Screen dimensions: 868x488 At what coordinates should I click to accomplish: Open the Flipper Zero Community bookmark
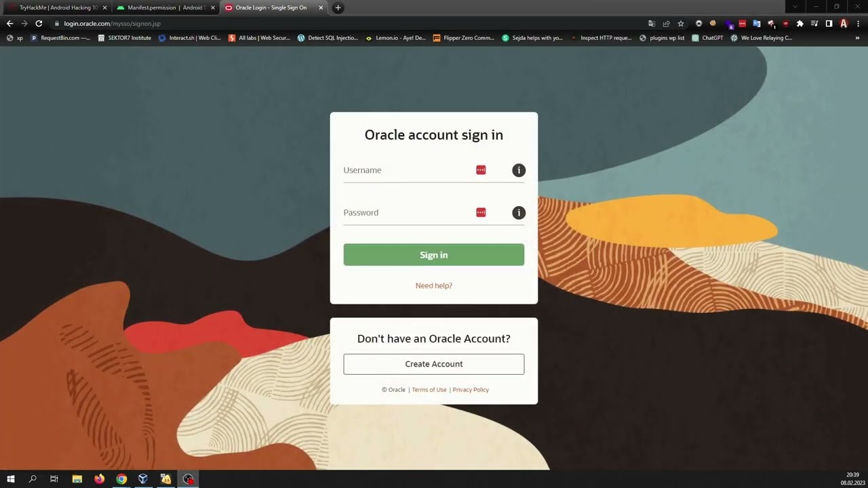[464, 38]
